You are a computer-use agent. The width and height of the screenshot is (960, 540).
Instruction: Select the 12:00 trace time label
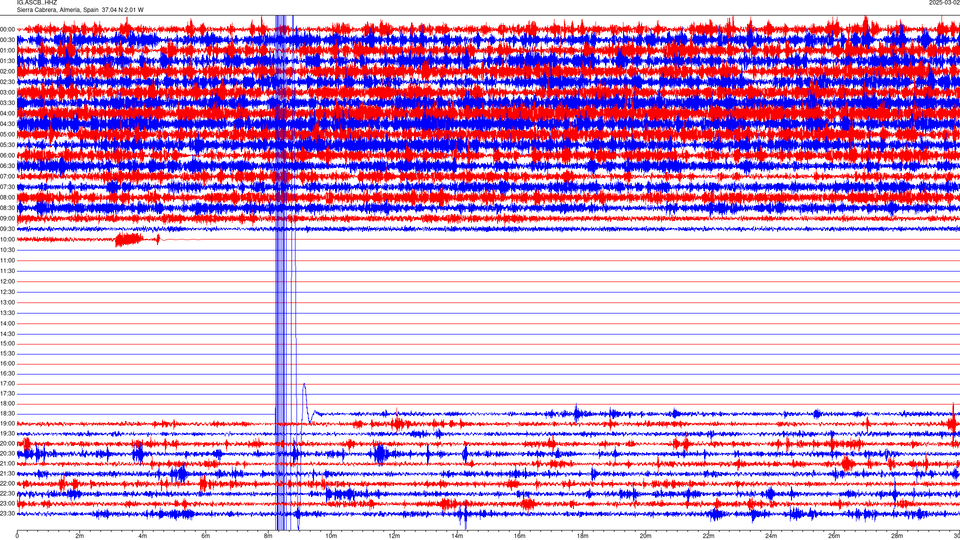tap(7, 281)
